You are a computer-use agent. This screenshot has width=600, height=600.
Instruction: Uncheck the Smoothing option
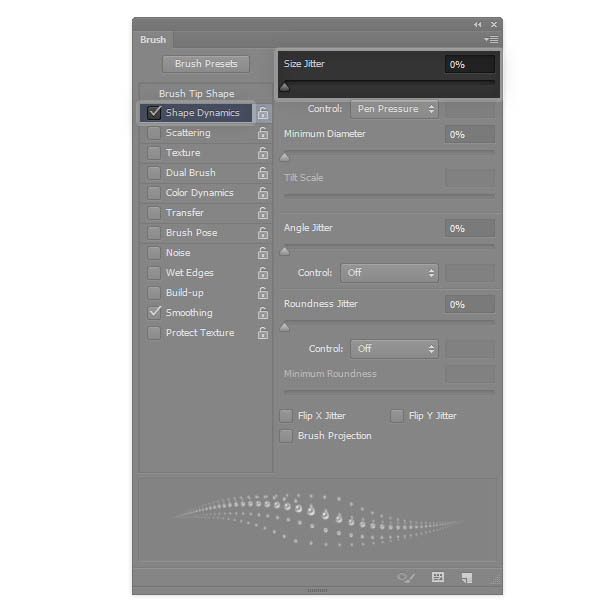[154, 313]
